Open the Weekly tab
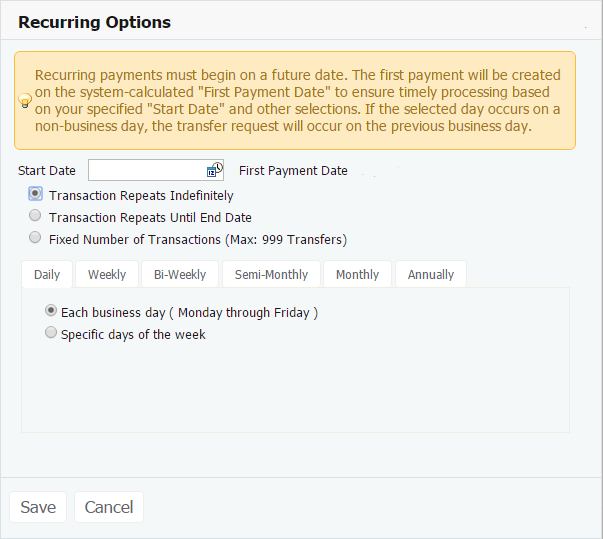 point(107,274)
